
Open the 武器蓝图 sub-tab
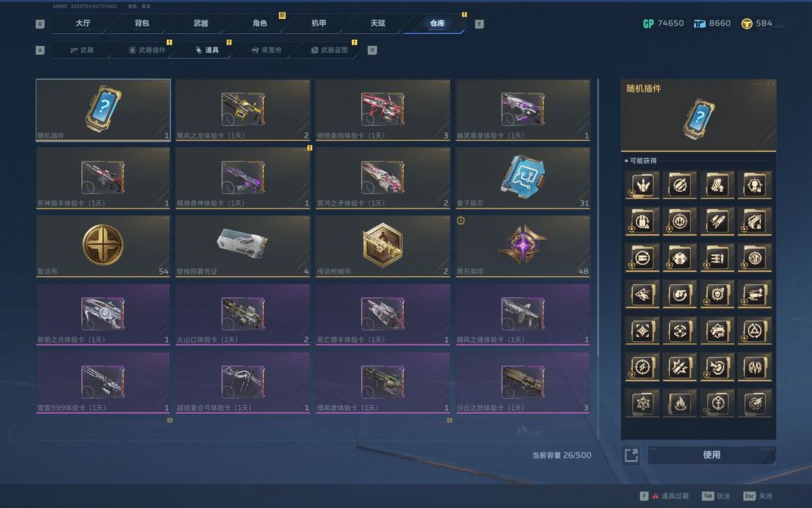[x=329, y=50]
